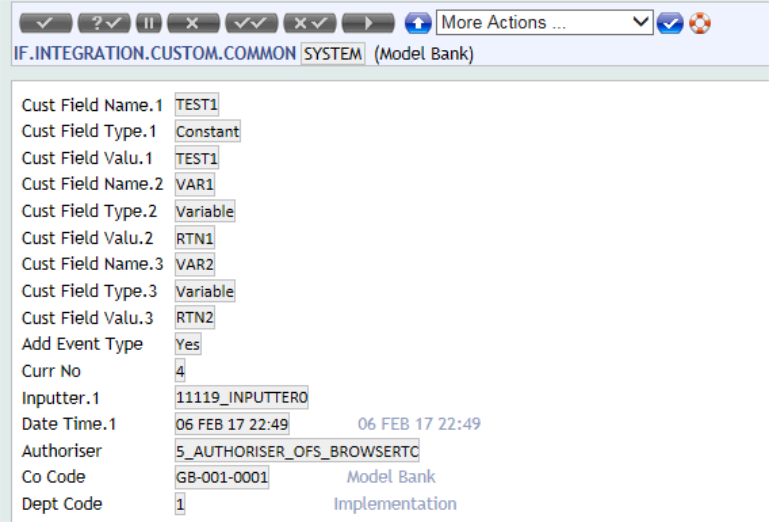
Task: Click the Cust Field Type.1 Constant value
Action: pyautogui.click(x=207, y=131)
